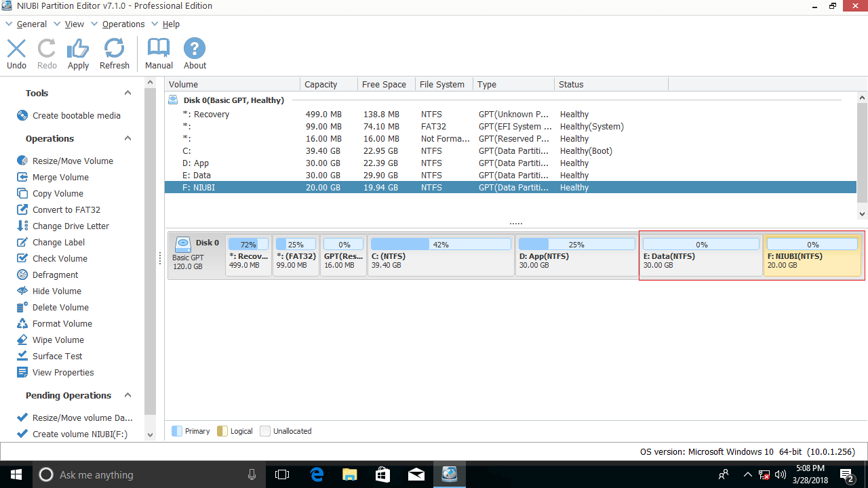Screen dimensions: 868x488
Task: Click the Status column header
Action: coord(611,84)
